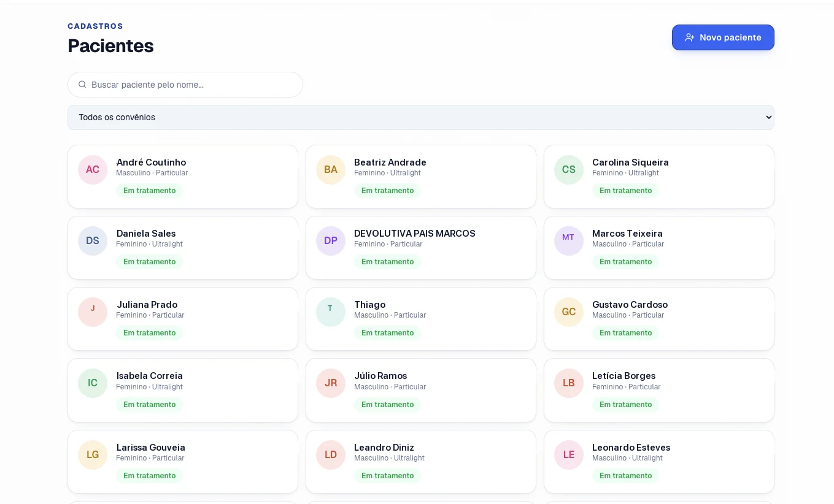Click Em tratamento badge on Carolina Siqueira

(x=626, y=191)
